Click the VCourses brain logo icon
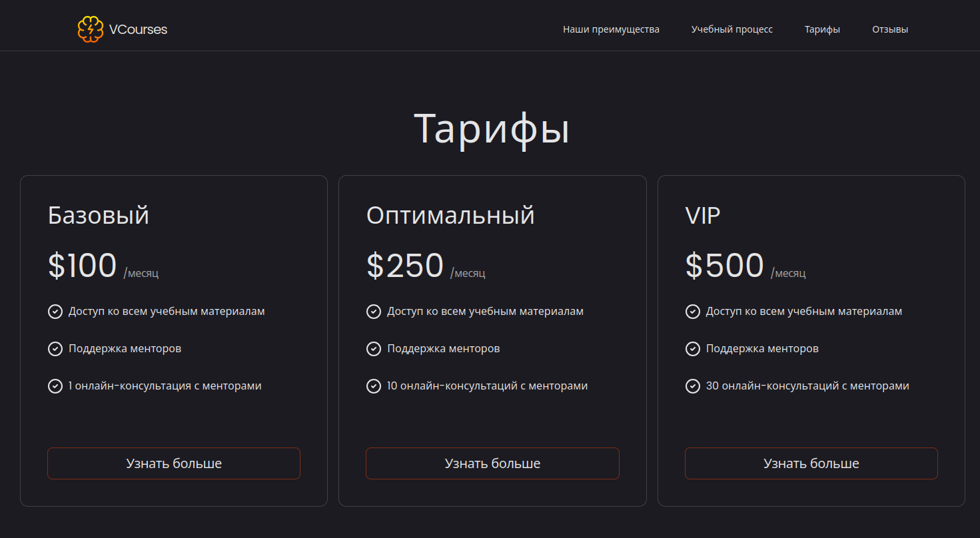The image size is (980, 538). pos(91,29)
